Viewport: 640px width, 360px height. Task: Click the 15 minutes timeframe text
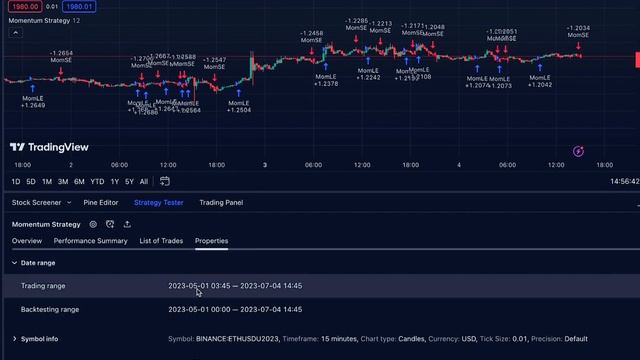[339, 339]
